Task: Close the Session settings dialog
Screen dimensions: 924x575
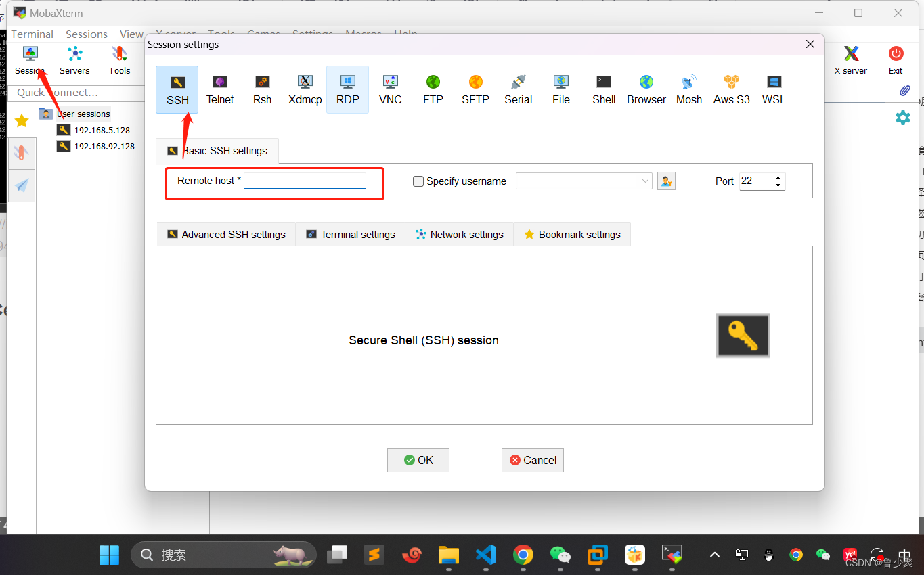Action: 810,44
